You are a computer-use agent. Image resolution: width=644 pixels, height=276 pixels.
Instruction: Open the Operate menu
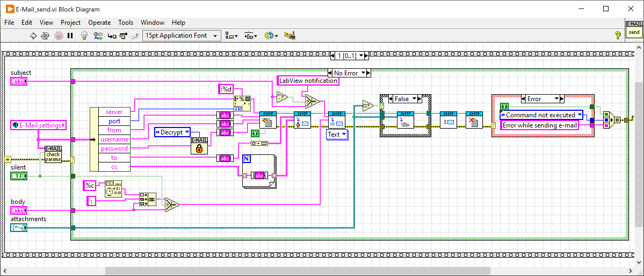(x=99, y=23)
